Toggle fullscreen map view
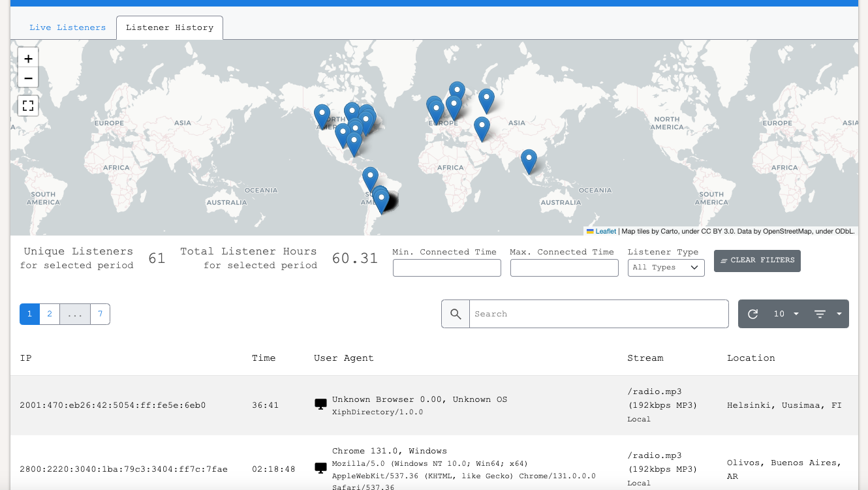This screenshot has height=490, width=868. 28,106
